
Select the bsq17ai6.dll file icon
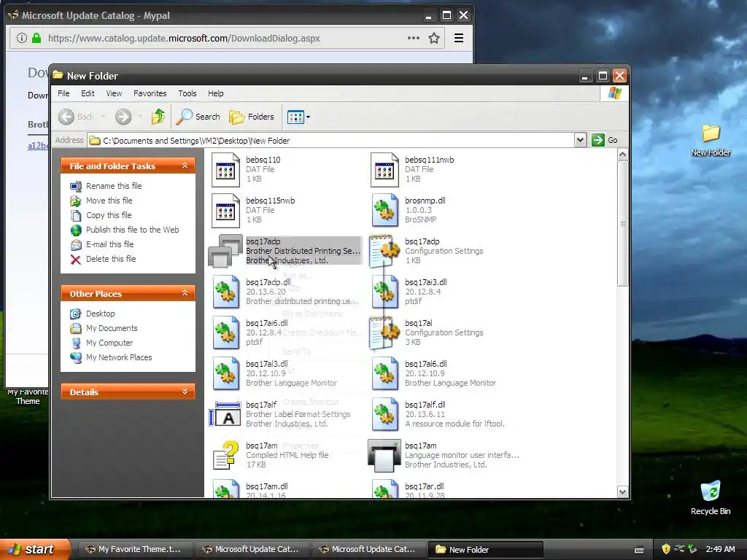[x=225, y=333]
